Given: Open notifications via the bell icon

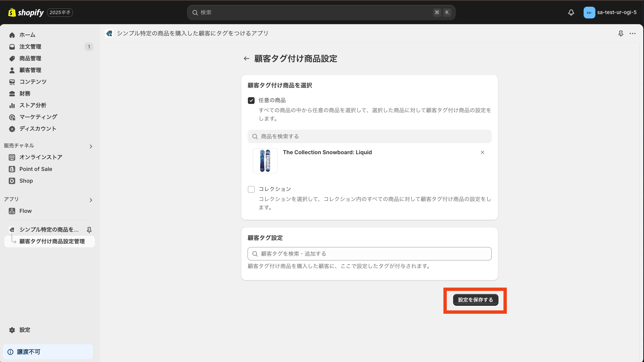Looking at the screenshot, I should click(571, 12).
